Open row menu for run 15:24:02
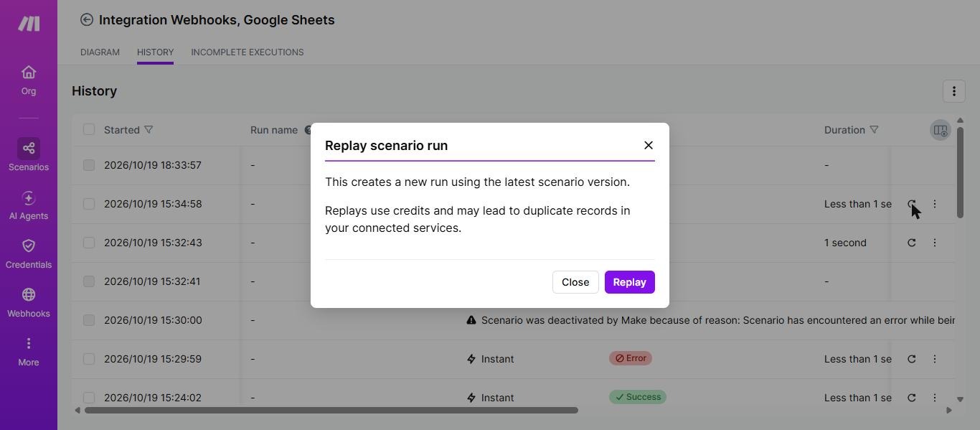980x430 pixels. click(935, 398)
